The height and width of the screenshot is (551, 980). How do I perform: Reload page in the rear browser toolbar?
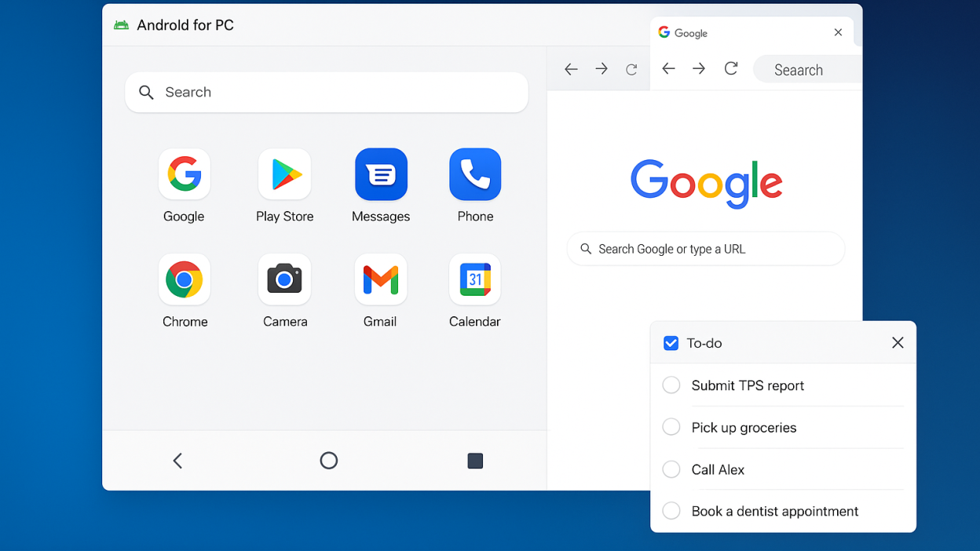(x=631, y=70)
